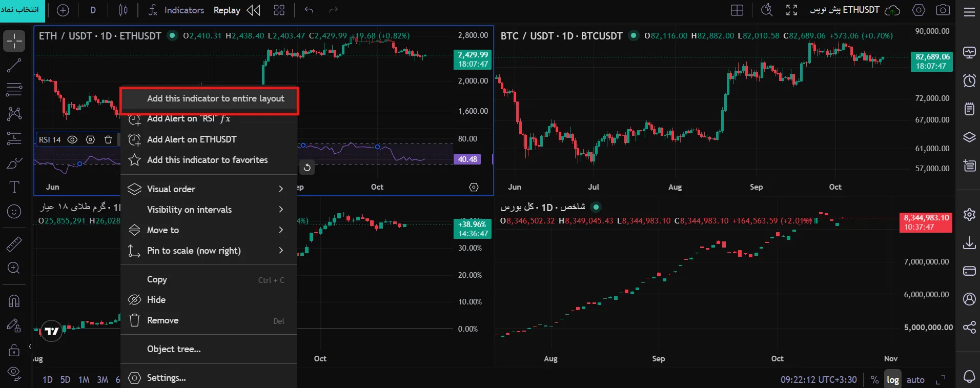
Task: Undo the last chart action
Action: [309, 10]
